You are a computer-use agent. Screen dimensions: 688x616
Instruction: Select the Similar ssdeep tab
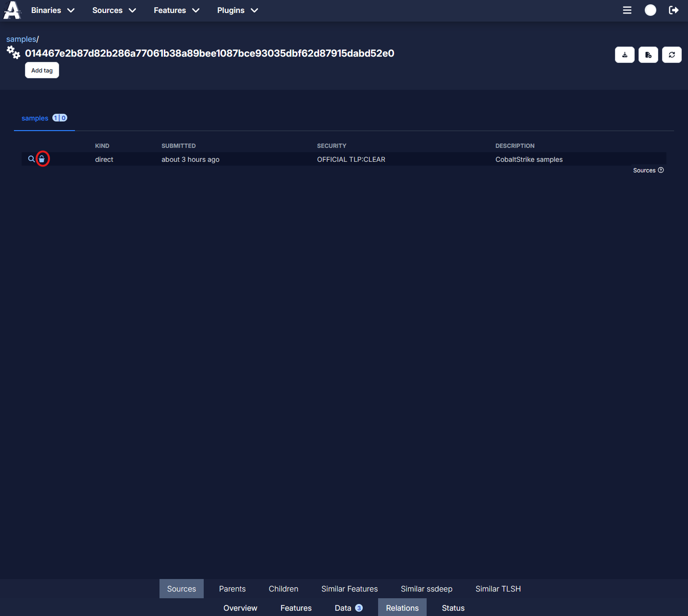[427, 589]
